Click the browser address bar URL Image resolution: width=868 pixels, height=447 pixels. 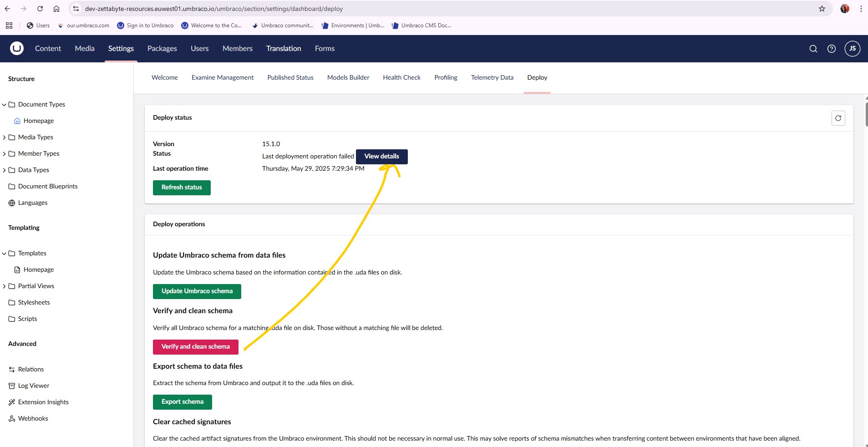pyautogui.click(x=214, y=9)
